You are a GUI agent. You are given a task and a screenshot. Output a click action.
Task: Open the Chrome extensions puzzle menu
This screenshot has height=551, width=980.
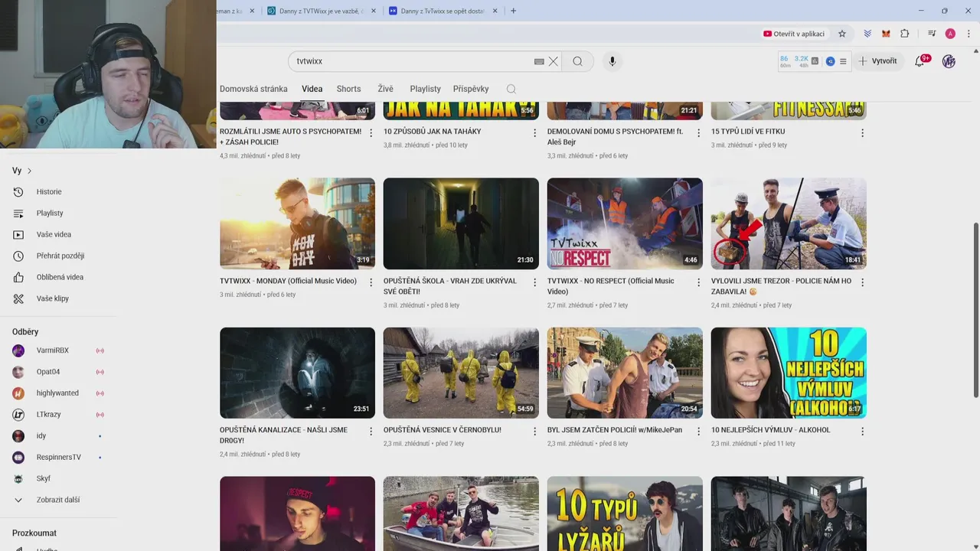tap(905, 34)
